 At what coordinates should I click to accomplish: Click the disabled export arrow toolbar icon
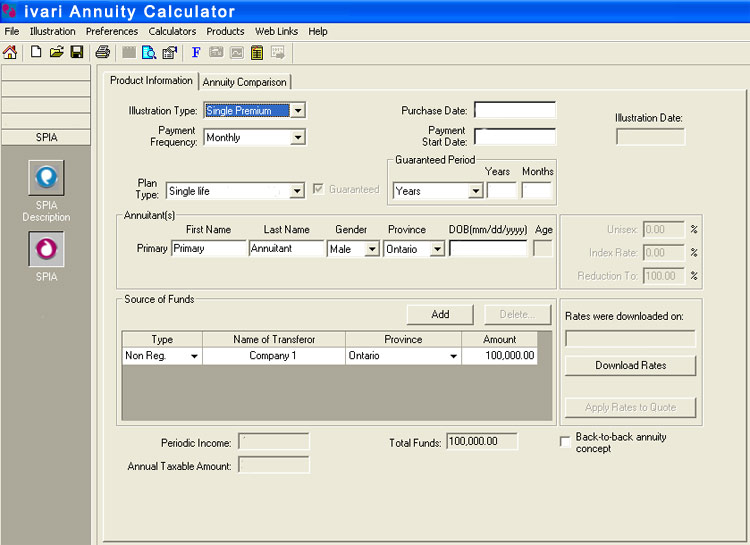pyautogui.click(x=278, y=52)
